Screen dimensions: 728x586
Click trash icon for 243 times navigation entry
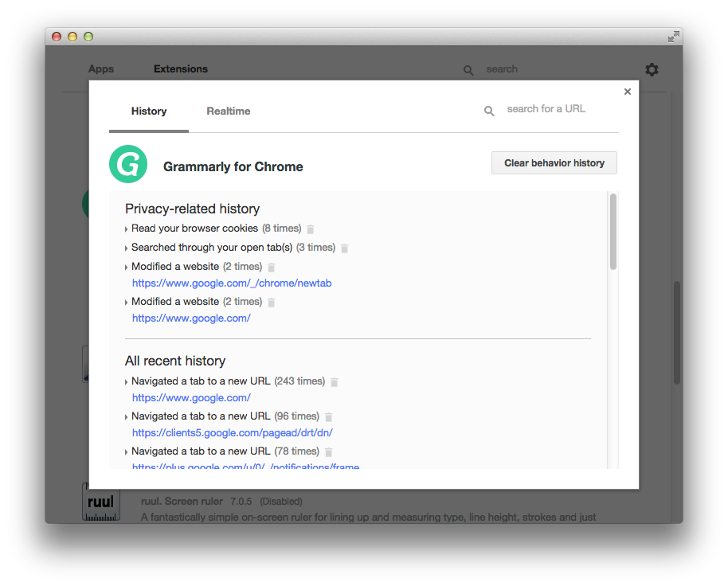[334, 382]
